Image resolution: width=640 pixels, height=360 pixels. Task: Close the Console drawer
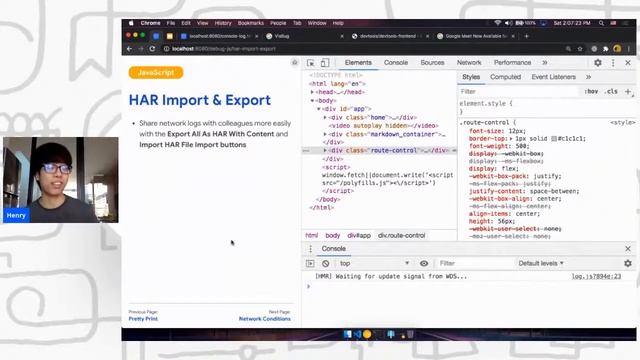pos(628,249)
